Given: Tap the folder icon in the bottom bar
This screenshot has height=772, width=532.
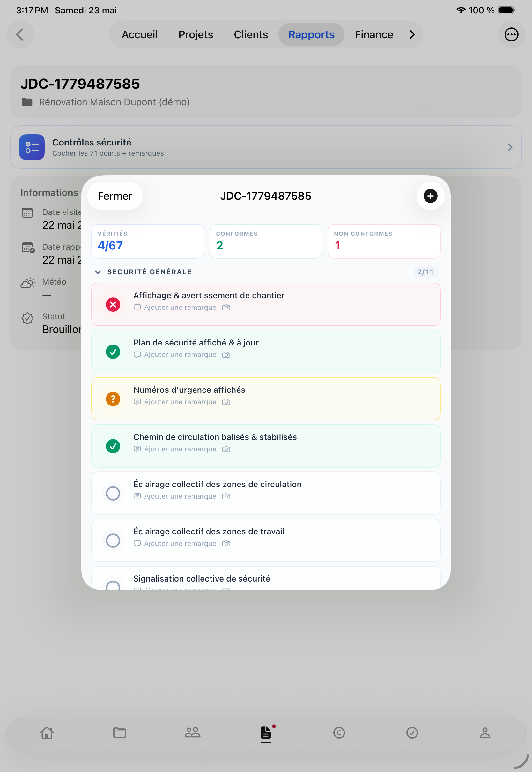Looking at the screenshot, I should point(120,732).
